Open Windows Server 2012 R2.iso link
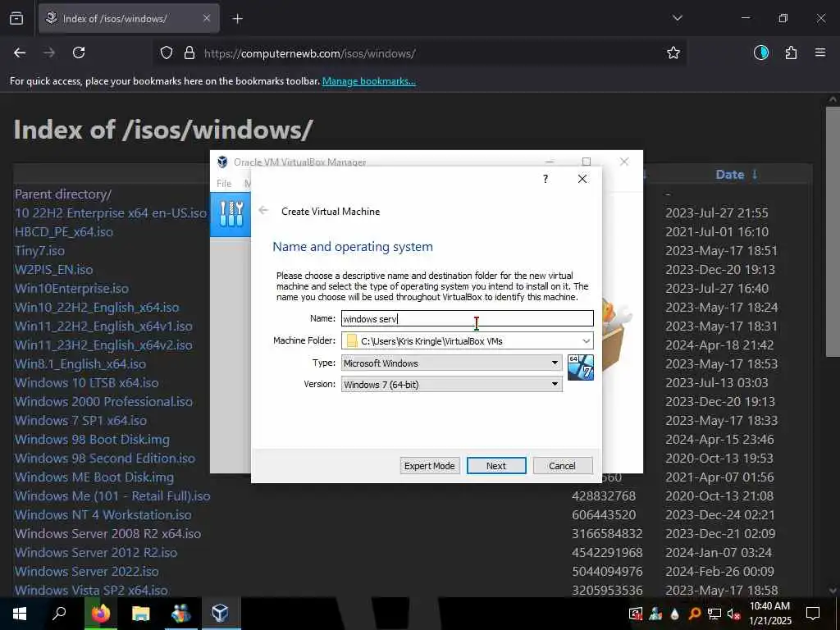Viewport: 840px width, 630px height. [96, 552]
